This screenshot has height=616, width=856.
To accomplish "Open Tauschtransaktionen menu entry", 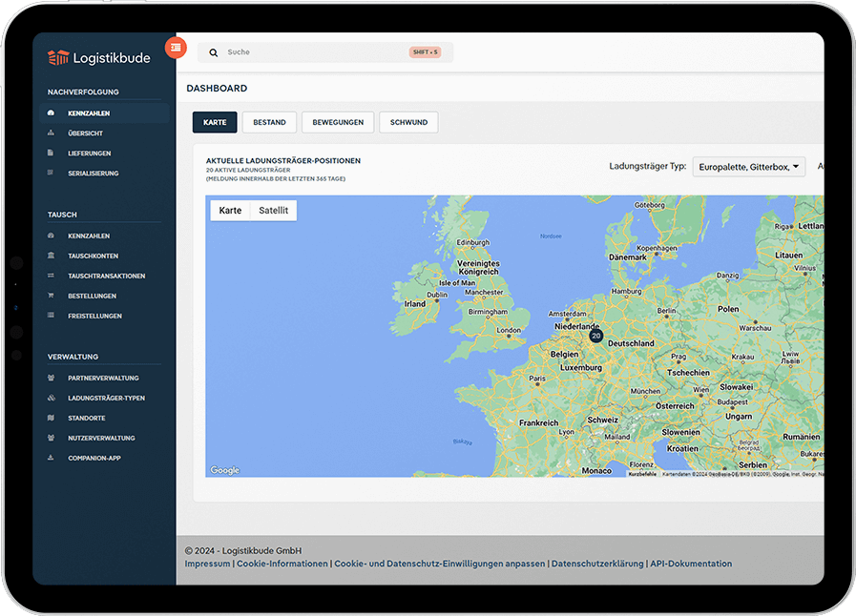I will click(107, 277).
